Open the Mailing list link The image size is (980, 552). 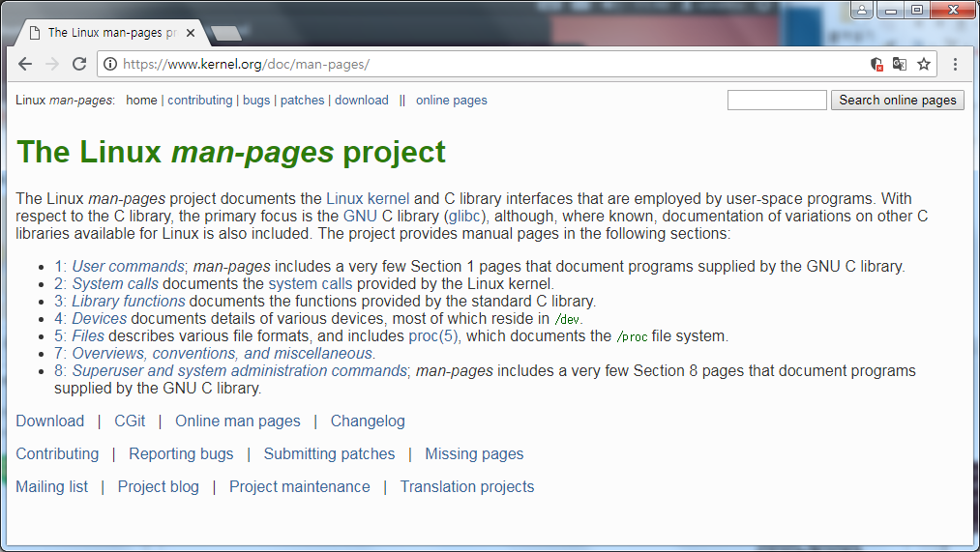click(x=52, y=486)
